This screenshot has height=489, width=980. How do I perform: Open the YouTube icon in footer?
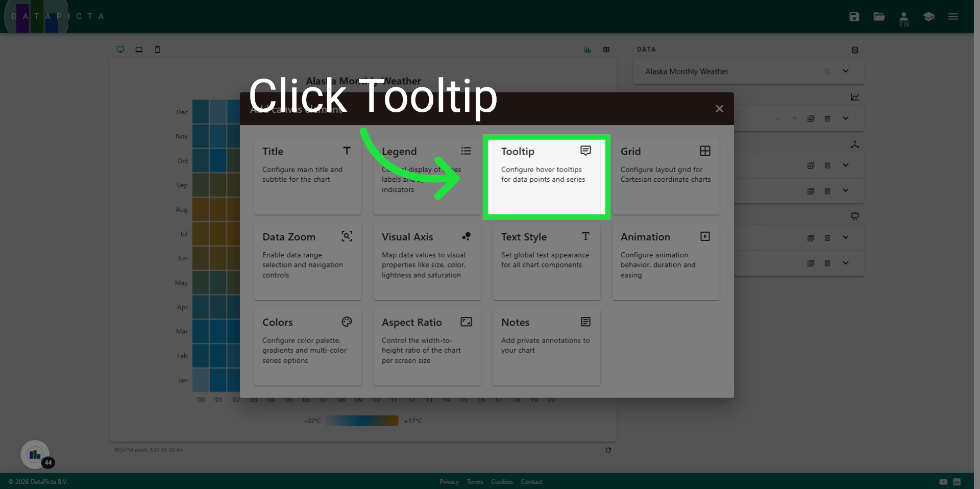(x=943, y=482)
